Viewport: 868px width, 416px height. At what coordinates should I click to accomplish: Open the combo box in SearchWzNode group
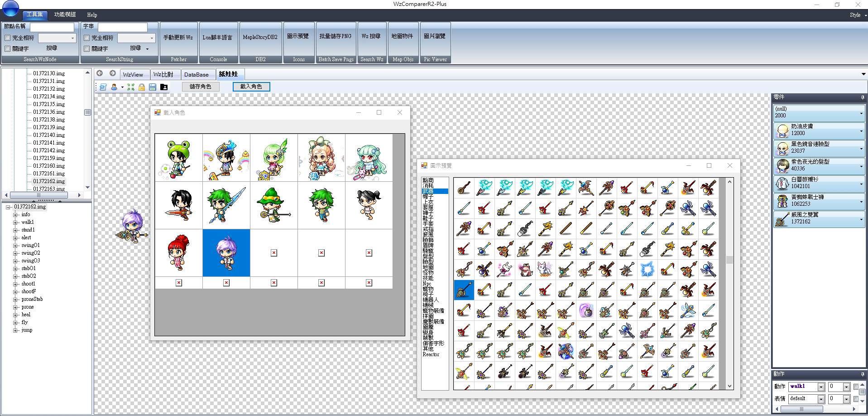(x=57, y=38)
